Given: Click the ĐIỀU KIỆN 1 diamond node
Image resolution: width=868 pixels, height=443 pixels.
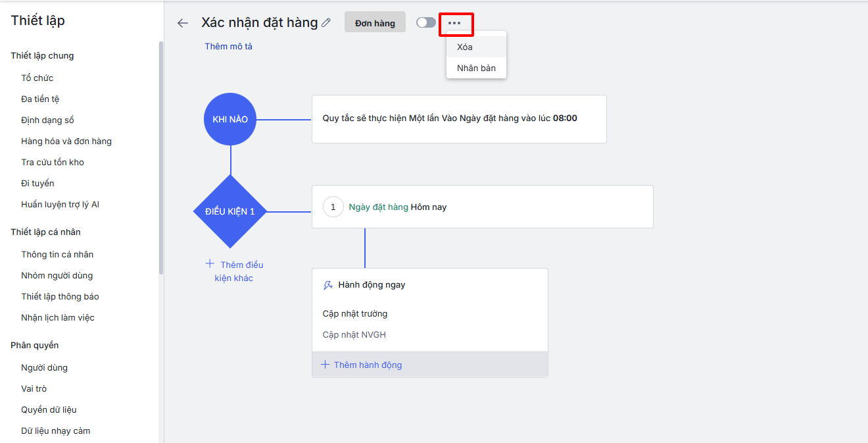Looking at the screenshot, I should tap(230, 211).
